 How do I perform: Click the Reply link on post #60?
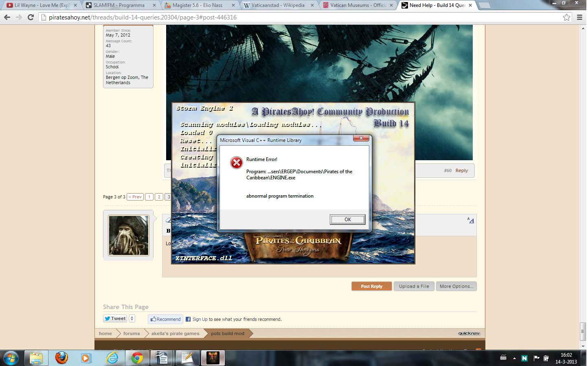pos(462,170)
